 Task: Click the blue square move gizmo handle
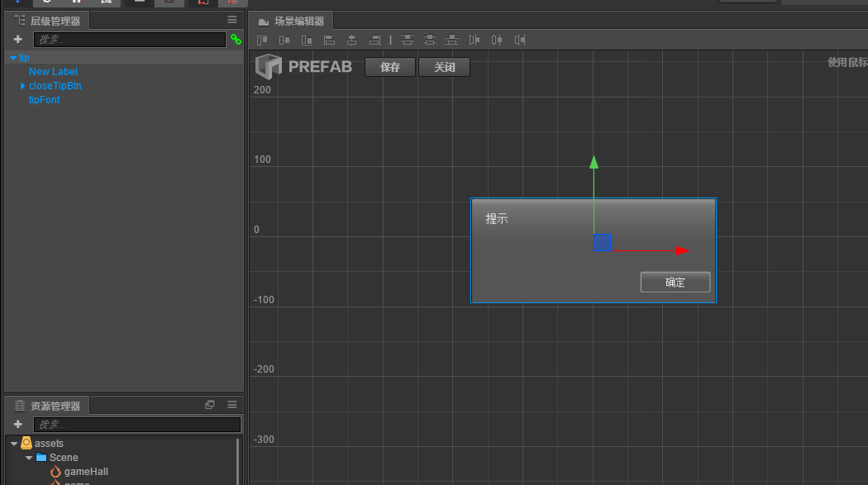[x=602, y=242]
